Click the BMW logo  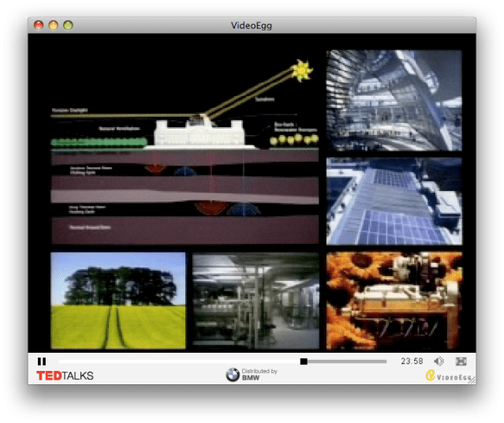233,375
